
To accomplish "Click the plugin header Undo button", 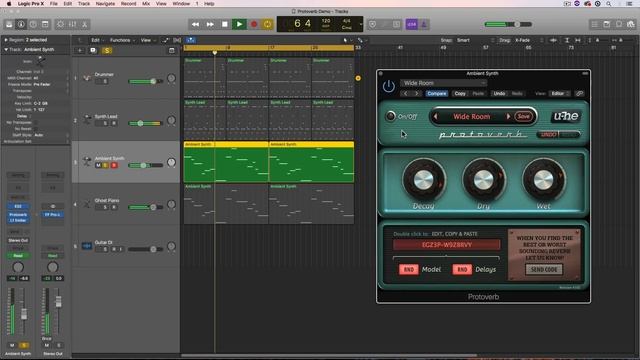I will (499, 93).
